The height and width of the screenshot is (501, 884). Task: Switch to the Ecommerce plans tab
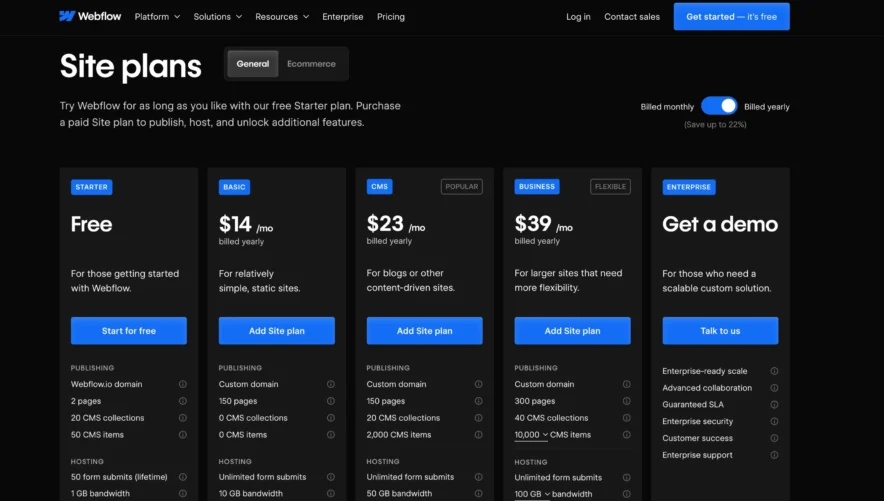311,64
